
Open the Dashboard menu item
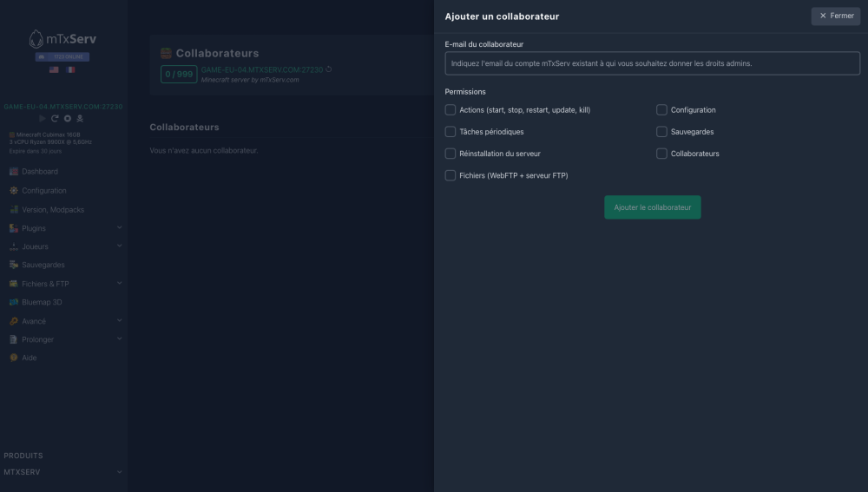coord(40,172)
